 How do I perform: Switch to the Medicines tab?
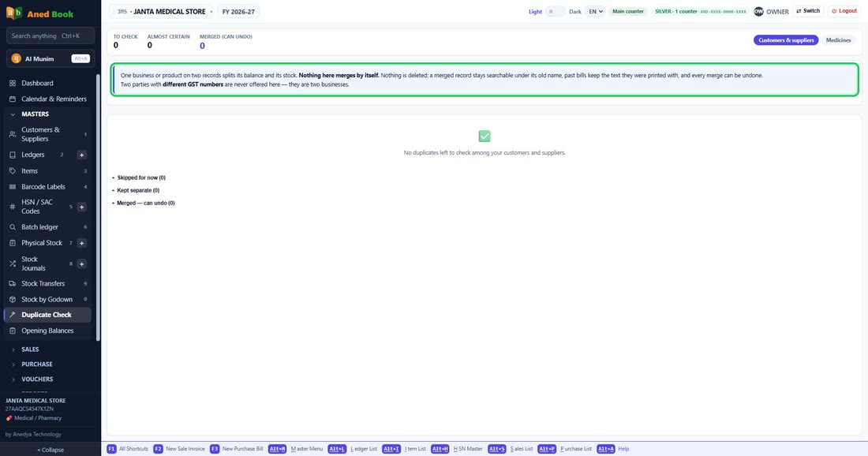pos(838,40)
